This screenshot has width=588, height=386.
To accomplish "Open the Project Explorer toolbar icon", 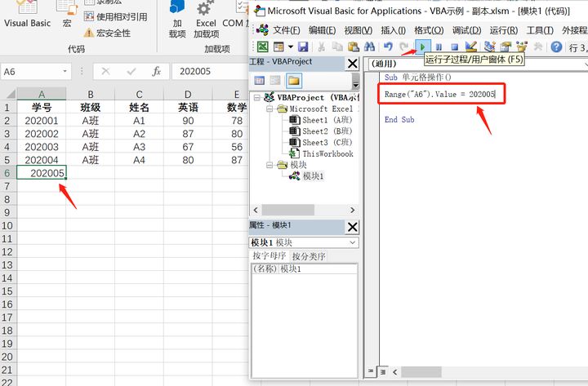I will 489,47.
